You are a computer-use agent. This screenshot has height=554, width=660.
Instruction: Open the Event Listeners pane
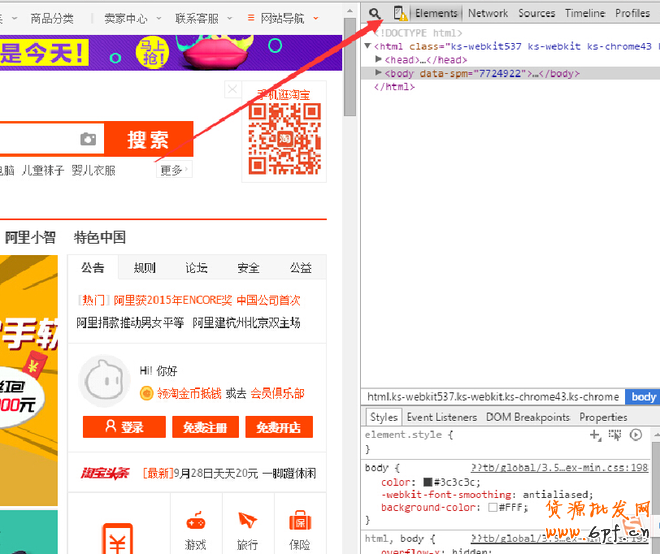point(442,417)
